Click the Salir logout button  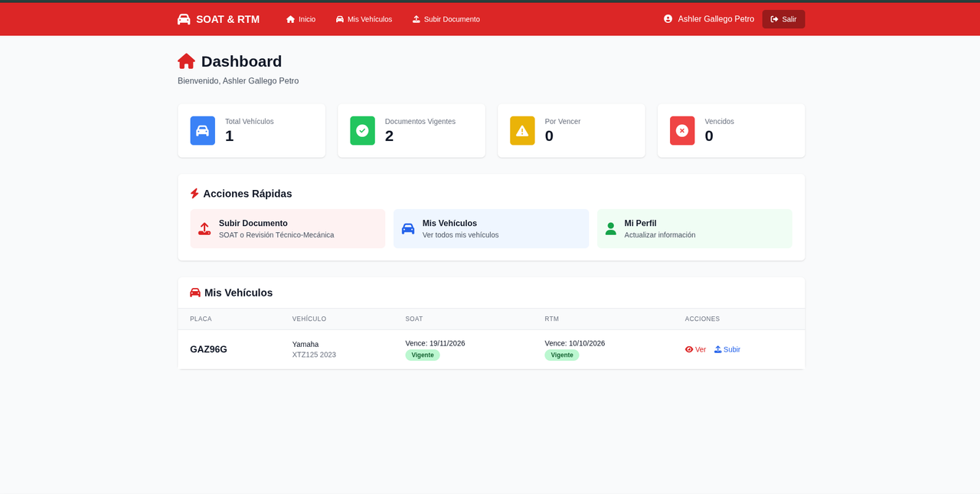[783, 19]
